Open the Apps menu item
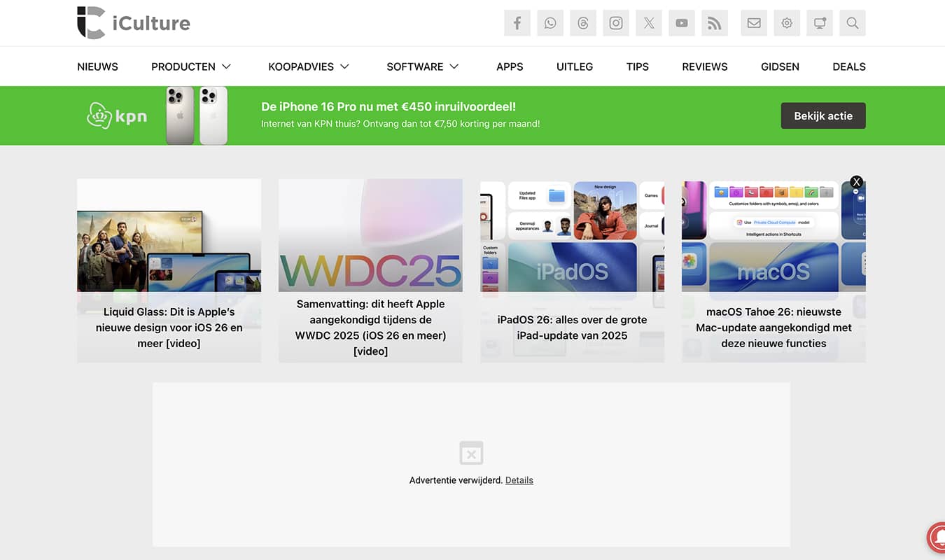 [x=510, y=66]
